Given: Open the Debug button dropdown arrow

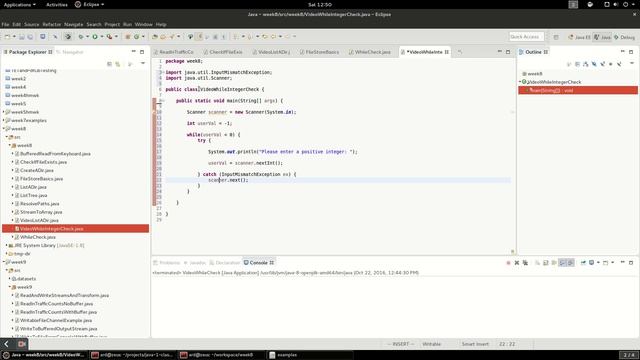Looking at the screenshot, I should click(87, 37).
